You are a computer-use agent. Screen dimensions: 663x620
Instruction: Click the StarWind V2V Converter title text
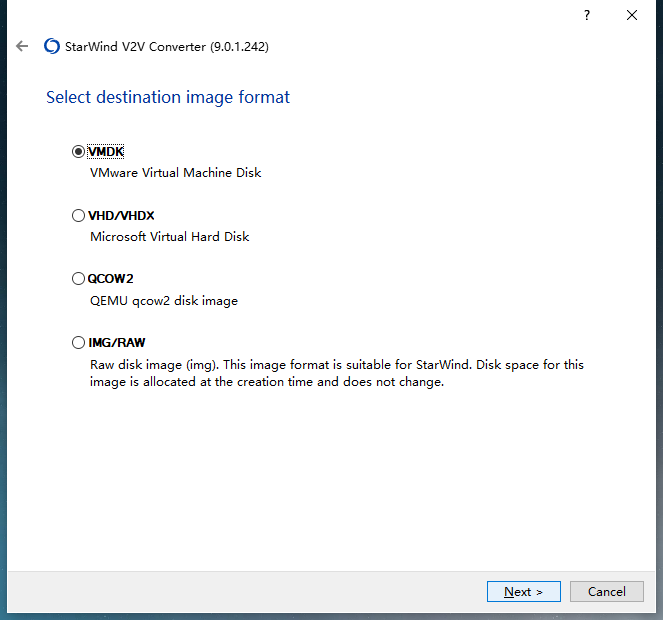tap(167, 47)
